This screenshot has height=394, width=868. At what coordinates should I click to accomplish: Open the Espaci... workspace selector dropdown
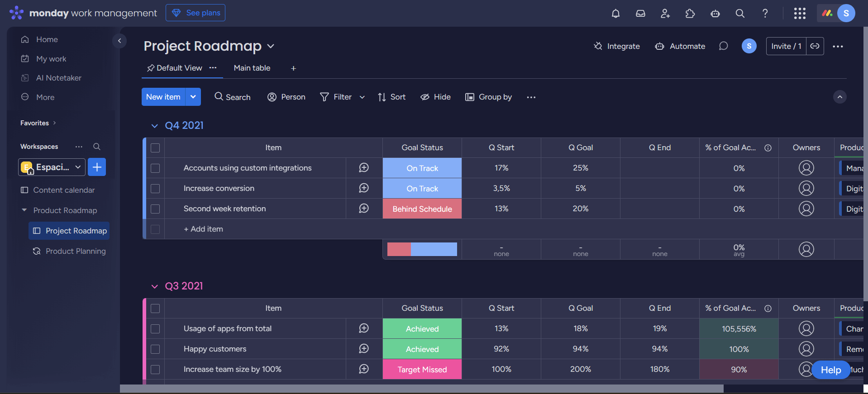[52, 167]
